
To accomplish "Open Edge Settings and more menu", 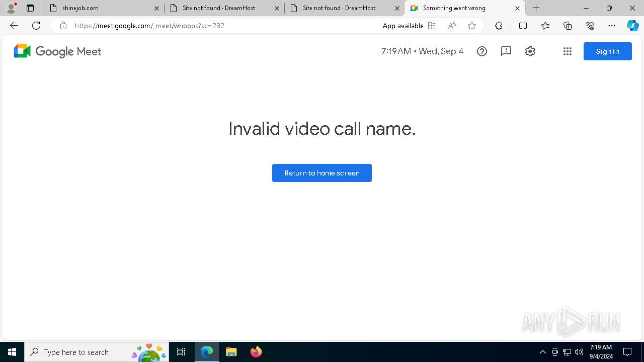I will (612, 26).
